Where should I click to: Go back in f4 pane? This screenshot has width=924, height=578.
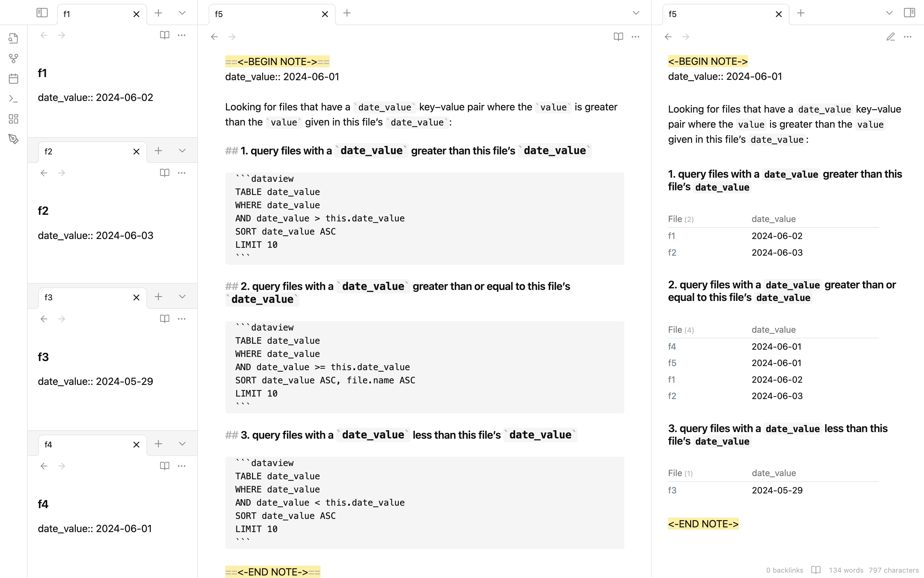(x=44, y=466)
